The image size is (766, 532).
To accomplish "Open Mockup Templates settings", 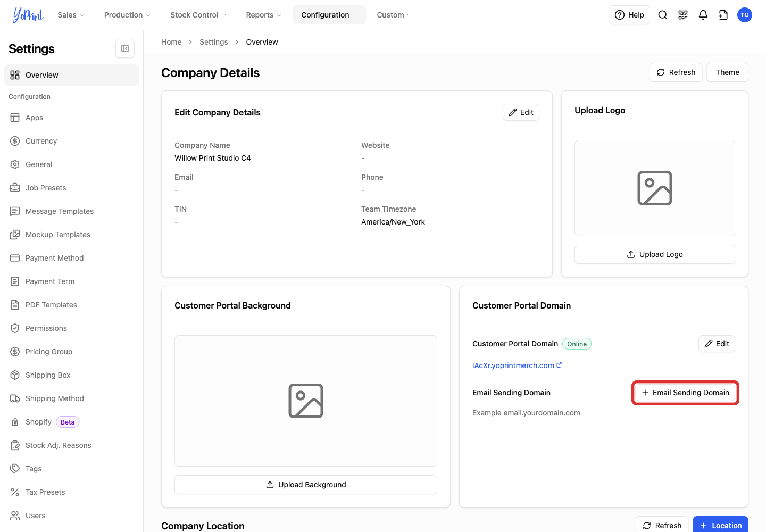I will (x=71, y=235).
